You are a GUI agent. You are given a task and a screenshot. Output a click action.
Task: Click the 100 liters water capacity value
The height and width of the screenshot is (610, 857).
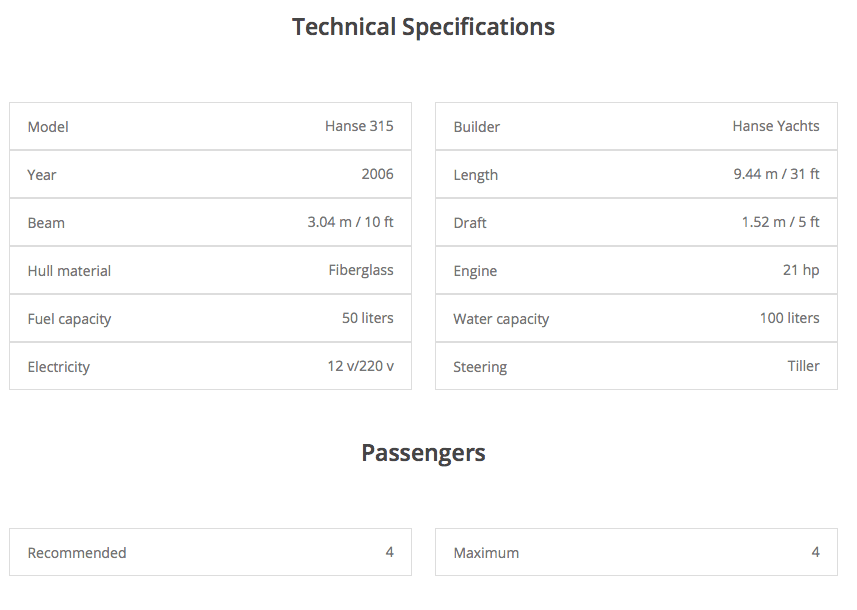[789, 318]
